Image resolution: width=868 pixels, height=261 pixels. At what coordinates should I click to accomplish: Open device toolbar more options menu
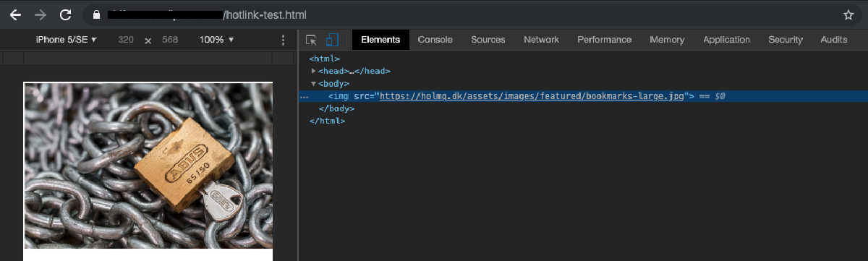(283, 40)
